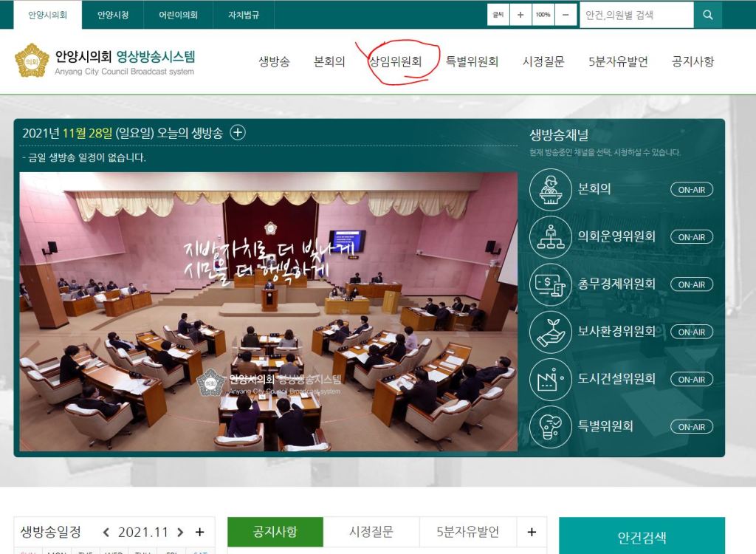The width and height of the screenshot is (756, 554).
Task: Open the 상임위원회 menu
Action: (396, 62)
